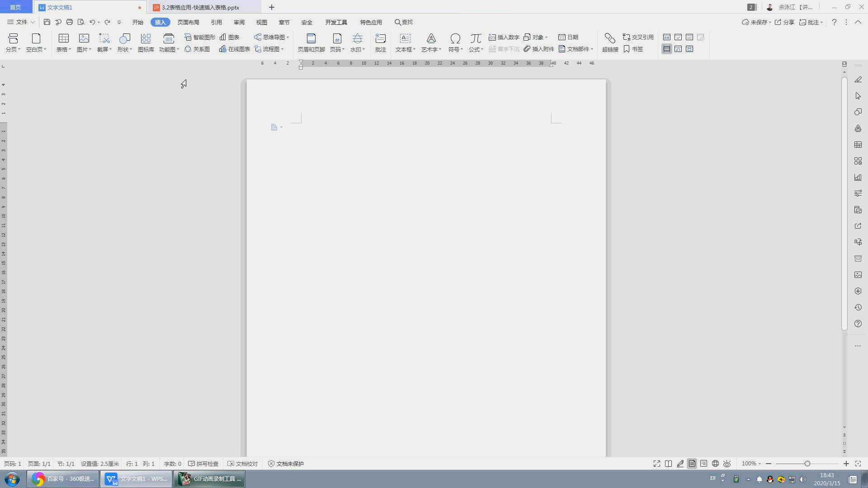Open 在线图表 online charts
The height and width of the screenshot is (488, 868).
point(235,49)
